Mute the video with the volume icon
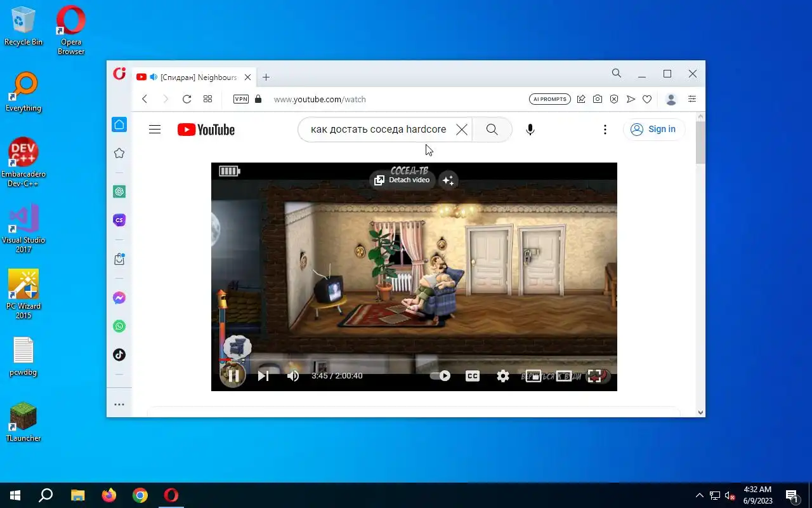The image size is (812, 508). point(293,376)
